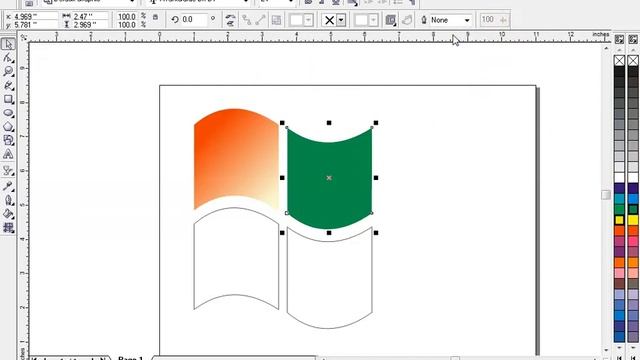Click the ruler origin corner icon
This screenshot has width=640, height=360.
(24, 37)
